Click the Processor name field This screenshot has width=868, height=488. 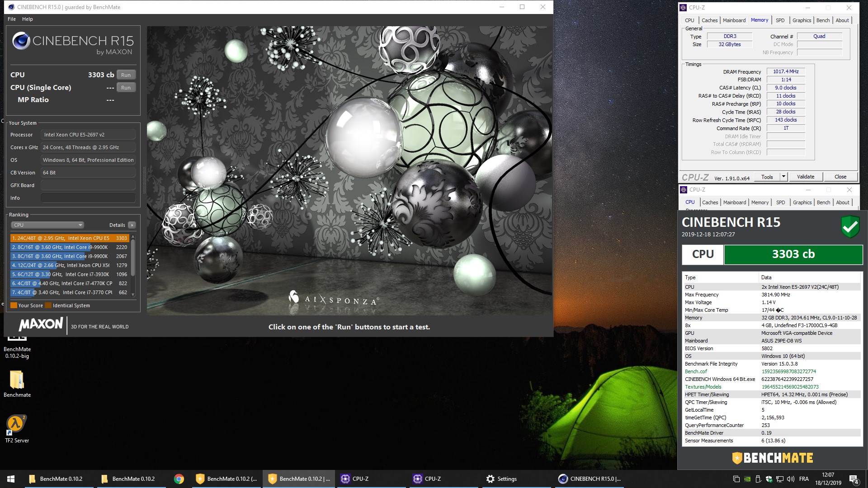click(88, 135)
